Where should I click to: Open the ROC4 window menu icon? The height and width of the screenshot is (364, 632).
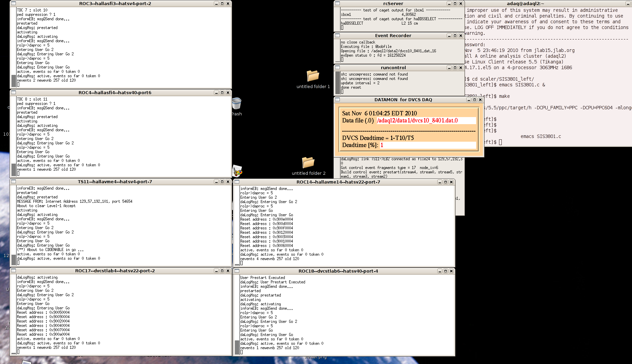[13, 92]
